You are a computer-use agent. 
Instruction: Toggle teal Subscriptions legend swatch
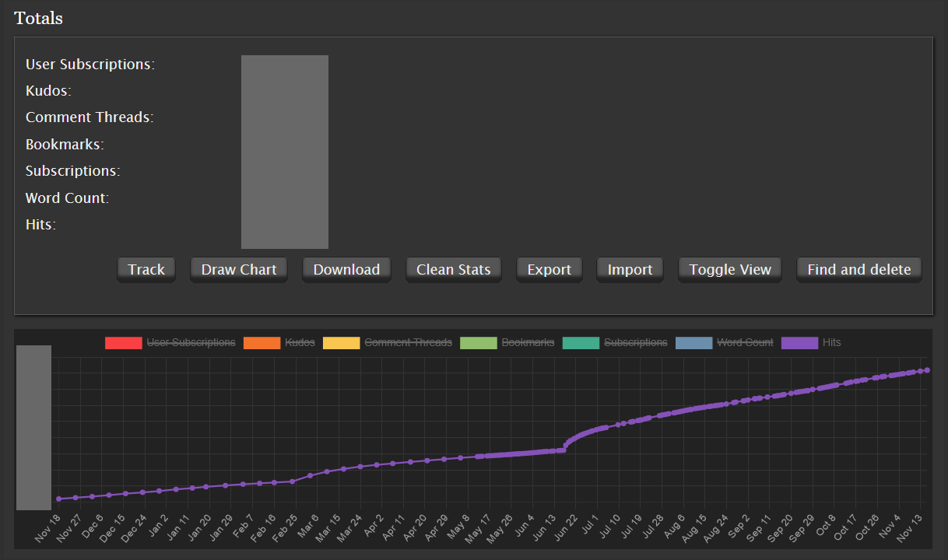tap(581, 343)
